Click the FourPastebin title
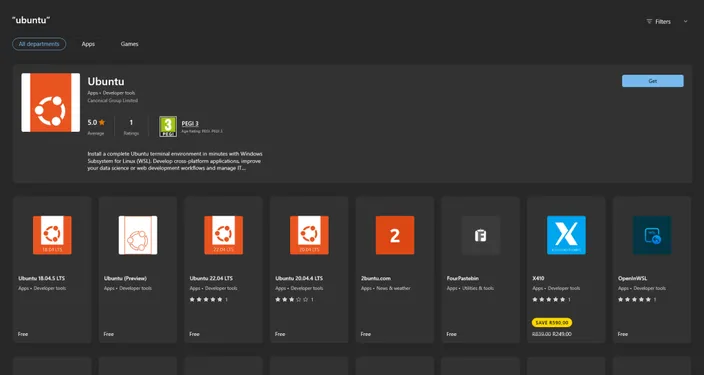 click(462, 278)
